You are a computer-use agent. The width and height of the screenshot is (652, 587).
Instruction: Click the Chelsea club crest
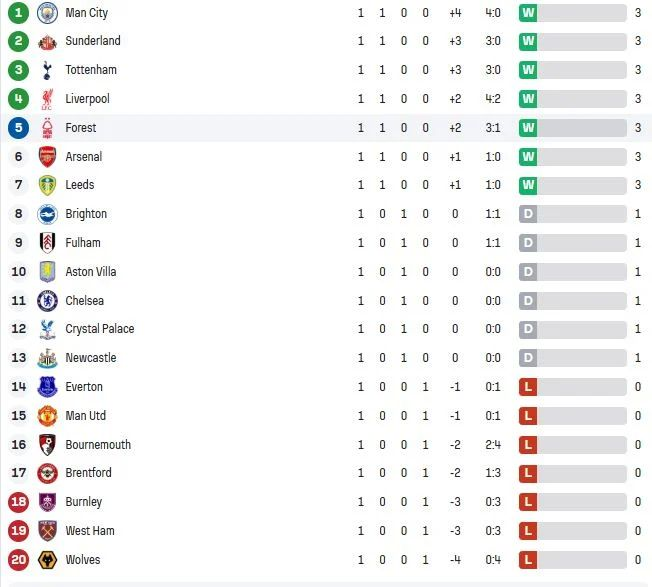[x=47, y=301]
